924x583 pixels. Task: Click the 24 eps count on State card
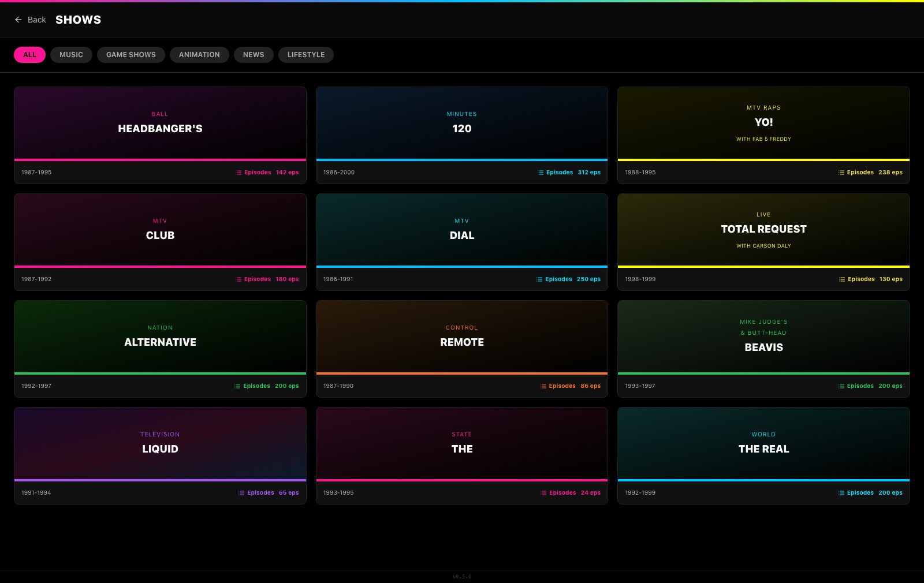tap(591, 493)
